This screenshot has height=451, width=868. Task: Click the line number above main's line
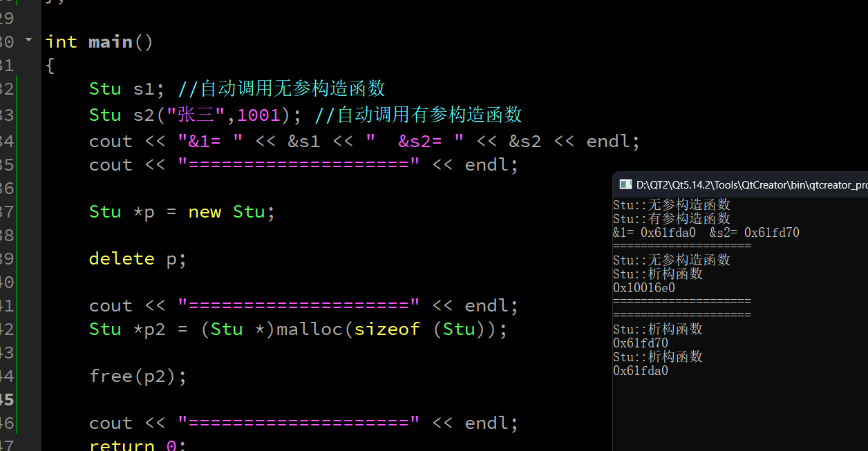pos(7,18)
